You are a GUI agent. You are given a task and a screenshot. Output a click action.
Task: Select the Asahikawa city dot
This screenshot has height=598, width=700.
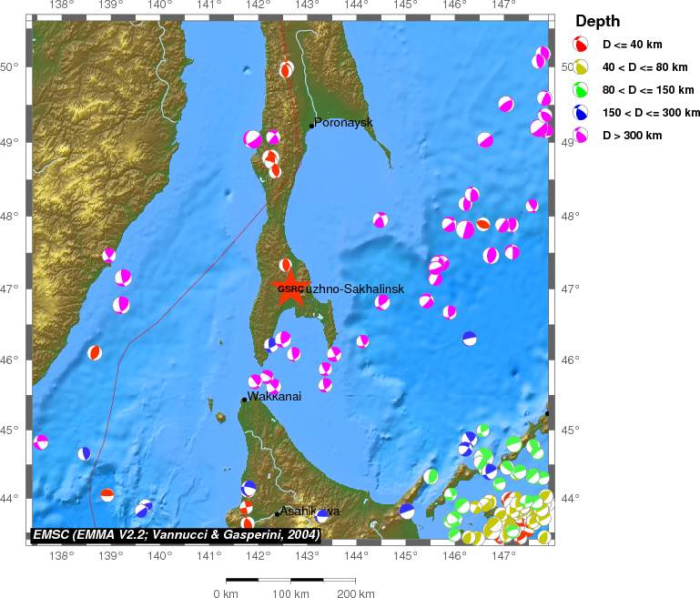pos(277,514)
